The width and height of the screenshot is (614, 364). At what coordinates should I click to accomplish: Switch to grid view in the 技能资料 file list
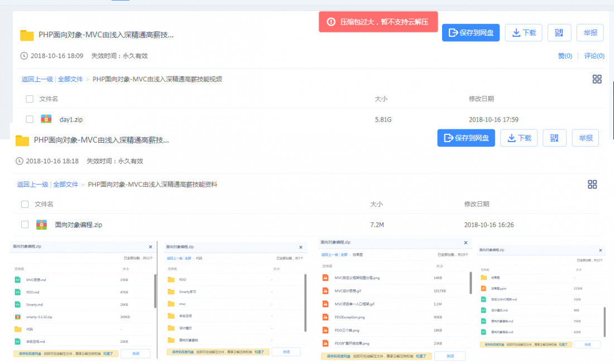[592, 185]
